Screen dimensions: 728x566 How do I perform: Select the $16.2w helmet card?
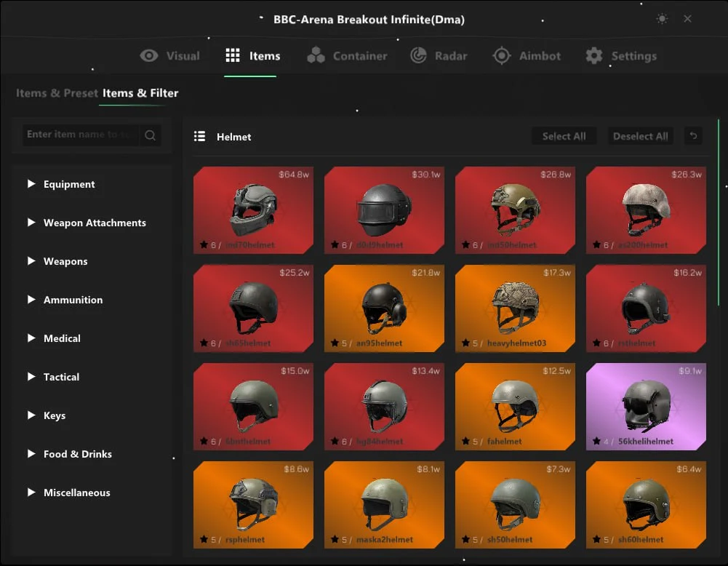point(647,308)
